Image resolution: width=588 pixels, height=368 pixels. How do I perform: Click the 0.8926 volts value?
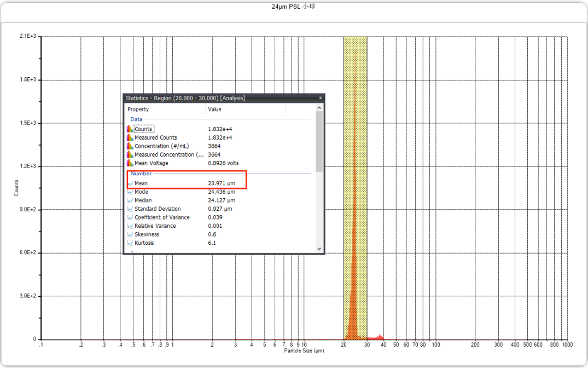click(223, 163)
